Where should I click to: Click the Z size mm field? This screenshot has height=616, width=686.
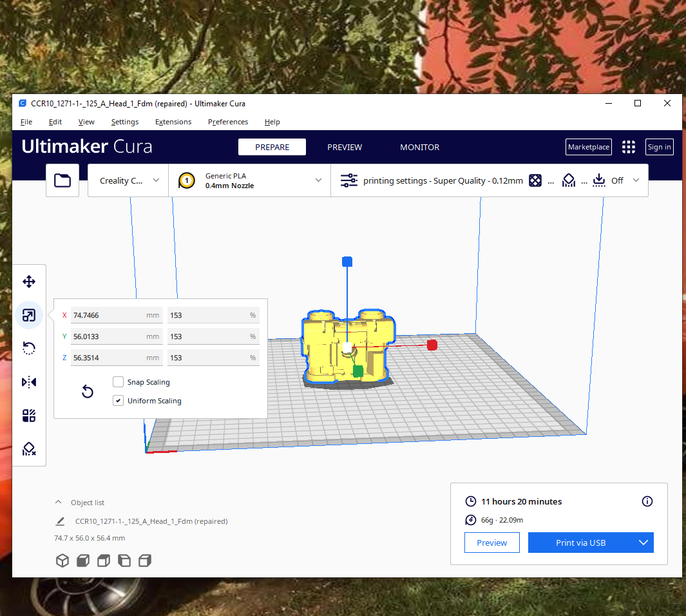[x=117, y=358]
